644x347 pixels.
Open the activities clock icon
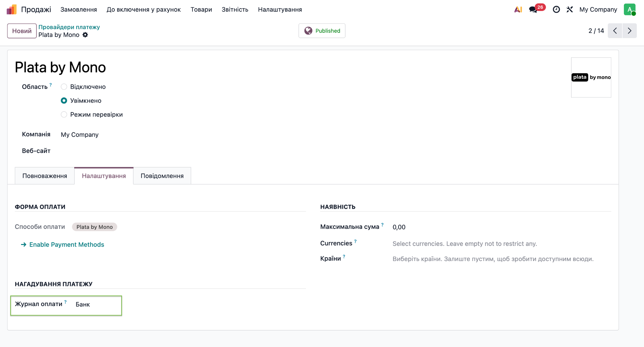tap(556, 9)
